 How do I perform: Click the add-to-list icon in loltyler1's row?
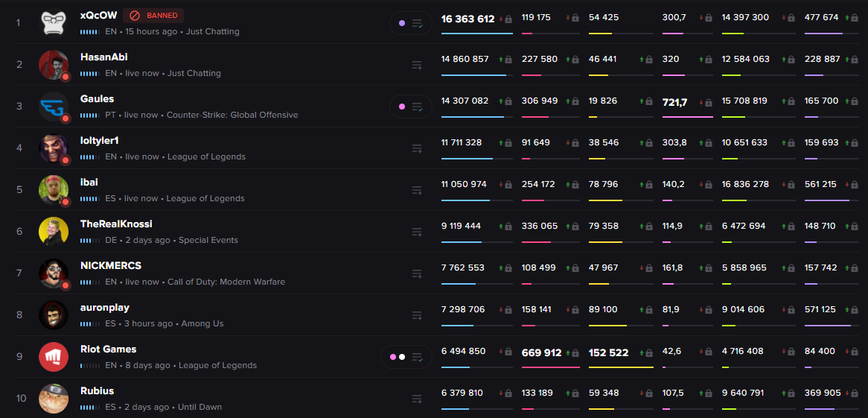(418, 148)
